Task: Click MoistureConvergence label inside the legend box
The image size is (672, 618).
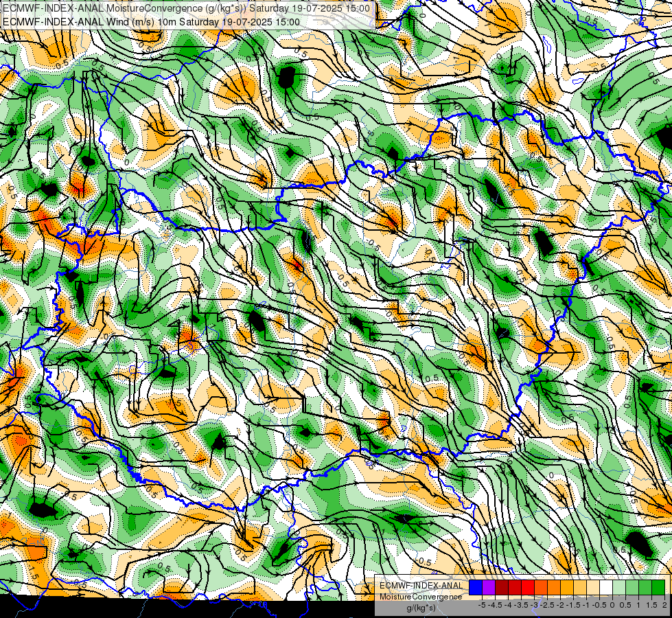Action: tap(421, 597)
